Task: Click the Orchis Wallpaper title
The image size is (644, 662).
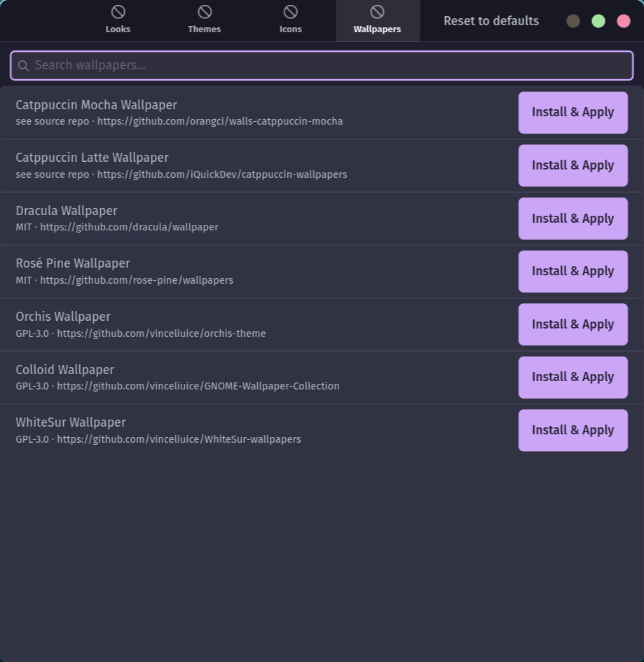Action: pos(63,317)
